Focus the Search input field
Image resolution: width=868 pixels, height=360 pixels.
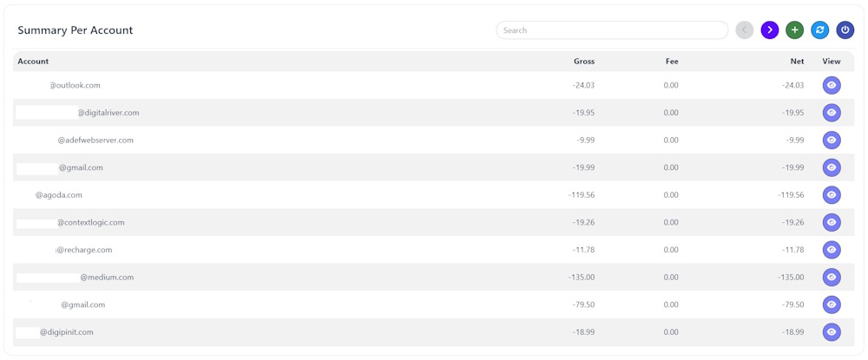(612, 30)
